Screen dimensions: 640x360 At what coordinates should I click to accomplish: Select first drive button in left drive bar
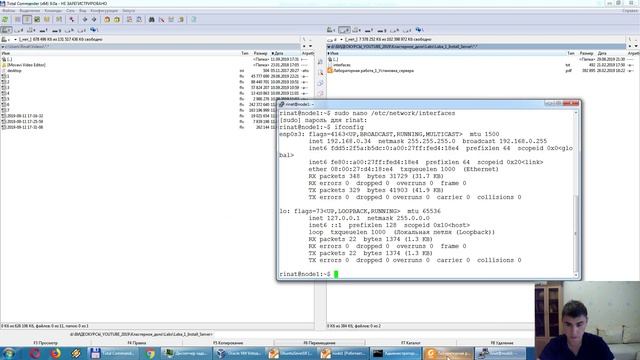(6, 30)
